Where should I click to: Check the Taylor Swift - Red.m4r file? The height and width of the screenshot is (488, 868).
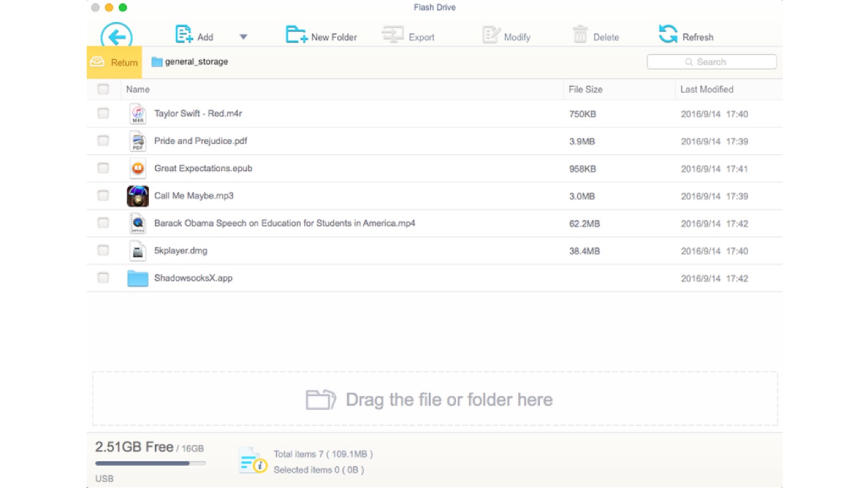[103, 113]
